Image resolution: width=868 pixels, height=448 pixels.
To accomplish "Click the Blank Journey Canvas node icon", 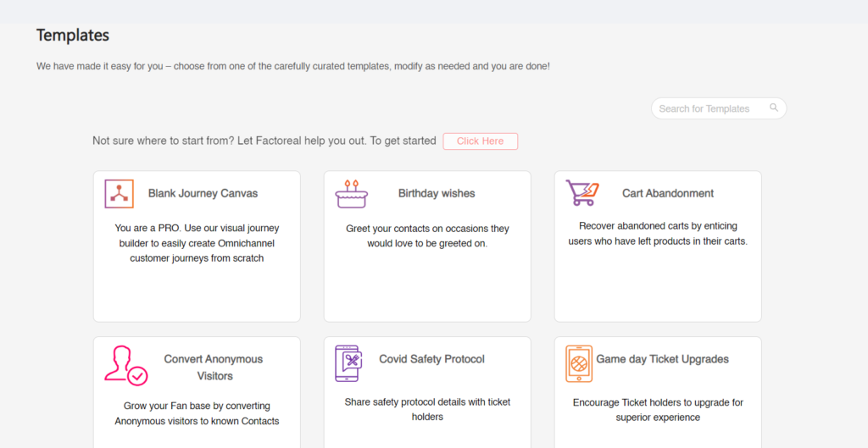I will tap(119, 194).
